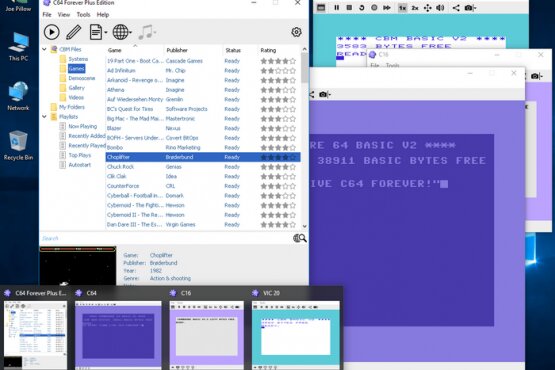
Task: Click the record circle icon in VIC 20 toolbar
Action: (374, 7)
